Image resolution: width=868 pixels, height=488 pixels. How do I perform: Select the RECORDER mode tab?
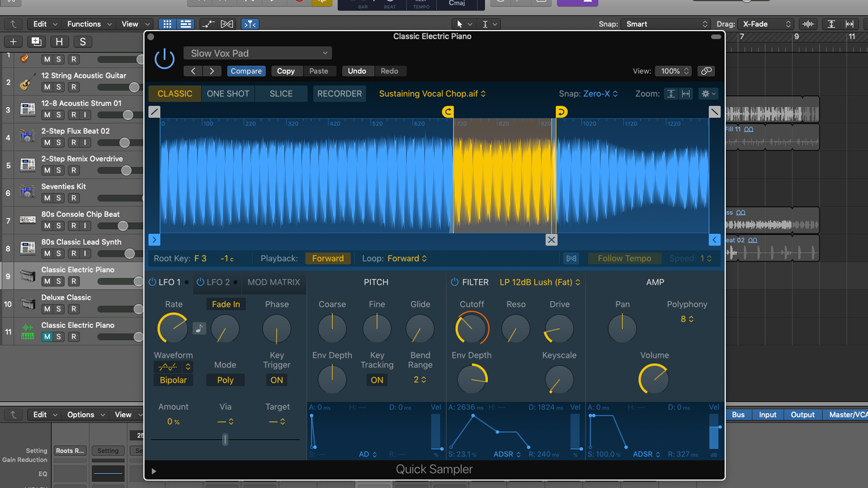pos(340,94)
